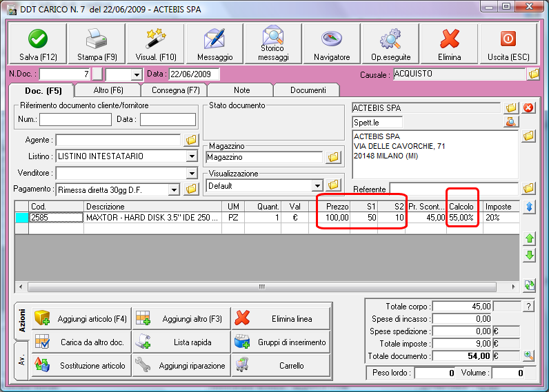Select the Av. vertical tab
This screenshot has height=392, width=549.
(x=22, y=360)
